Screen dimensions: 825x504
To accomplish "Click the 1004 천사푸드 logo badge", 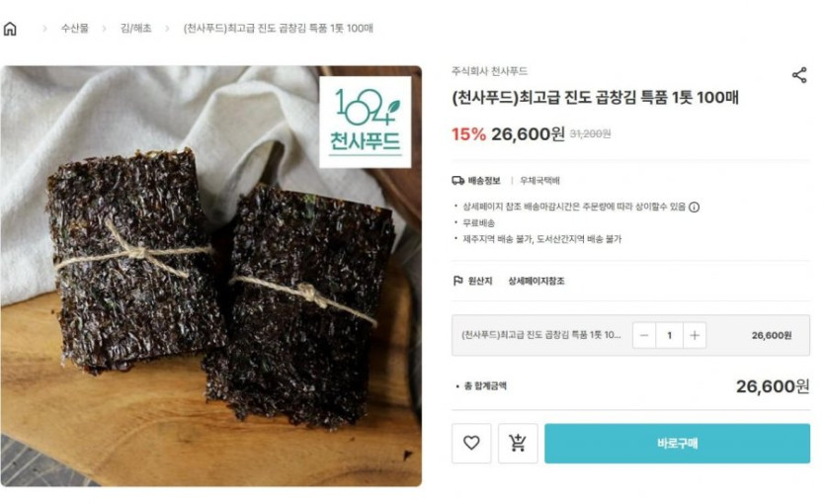I will point(366,123).
